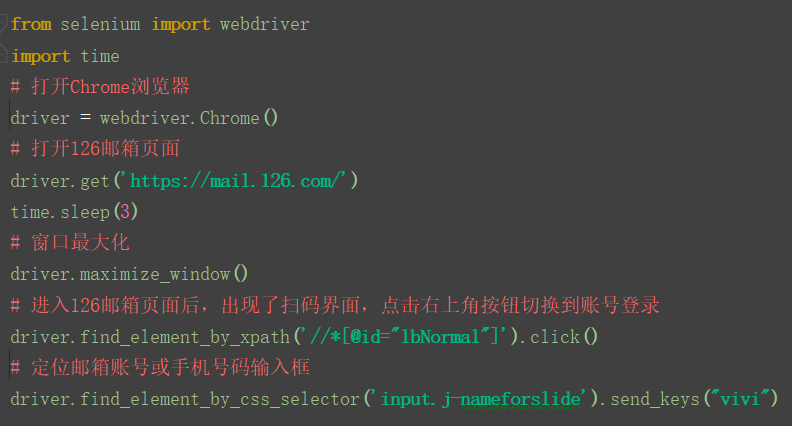Click the 'click' method call
This screenshot has height=426, width=792.
point(556,336)
